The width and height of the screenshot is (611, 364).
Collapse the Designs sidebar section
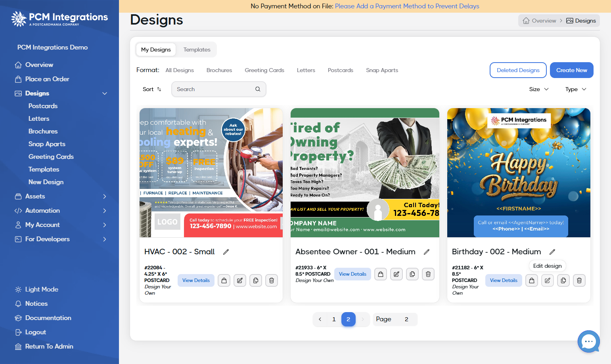click(x=105, y=93)
